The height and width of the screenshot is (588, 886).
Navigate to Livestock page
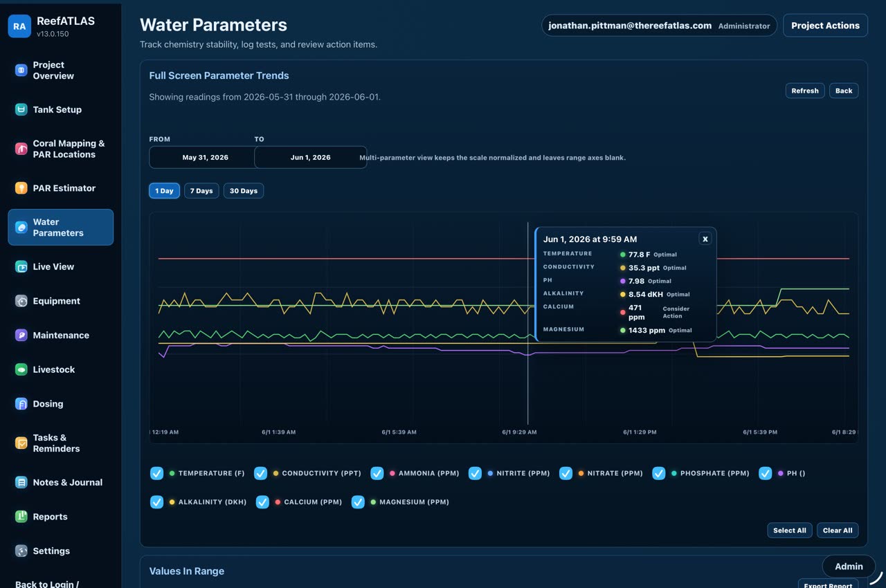[61, 369]
